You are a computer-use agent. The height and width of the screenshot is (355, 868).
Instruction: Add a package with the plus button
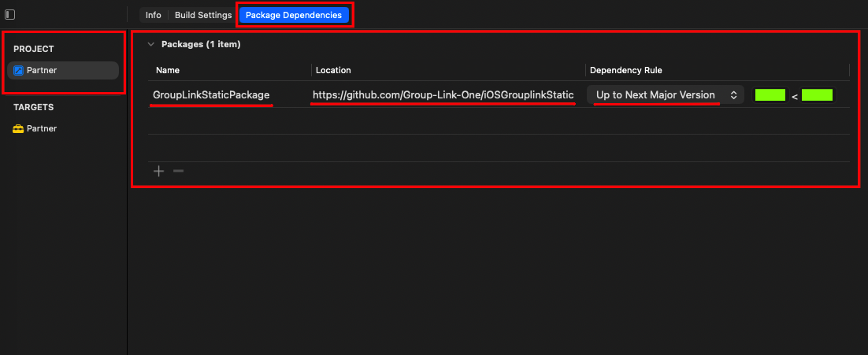159,171
